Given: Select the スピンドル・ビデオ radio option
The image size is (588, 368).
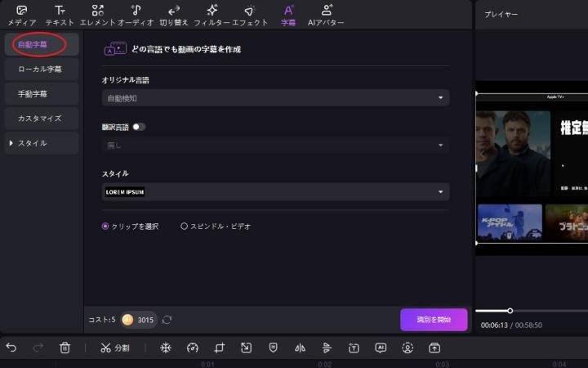Looking at the screenshot, I should coord(184,226).
